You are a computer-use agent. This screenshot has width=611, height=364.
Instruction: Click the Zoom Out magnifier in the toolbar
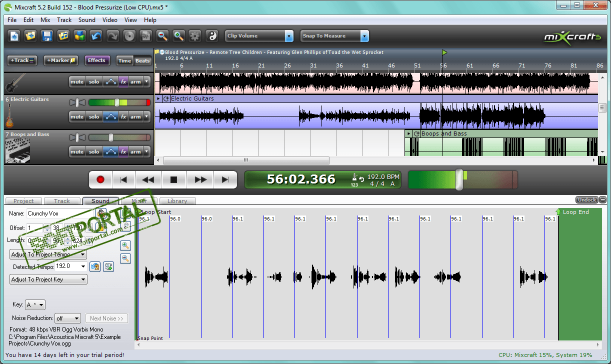[162, 36]
